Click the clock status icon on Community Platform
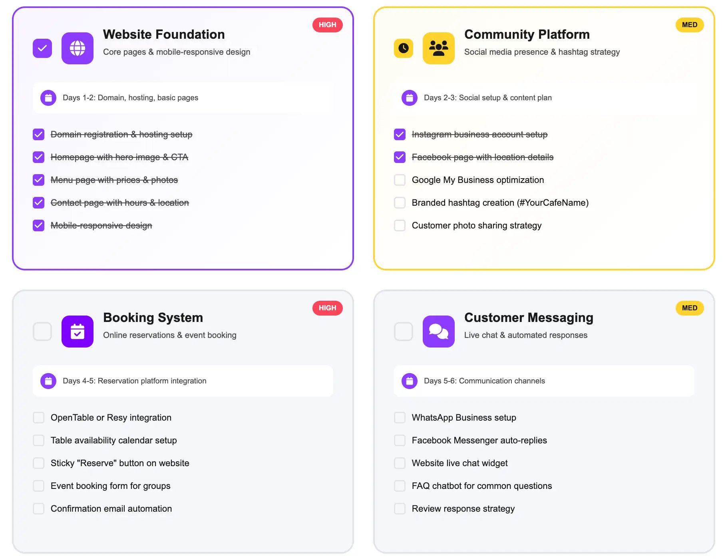Viewport: 728px width, 560px height. (404, 48)
